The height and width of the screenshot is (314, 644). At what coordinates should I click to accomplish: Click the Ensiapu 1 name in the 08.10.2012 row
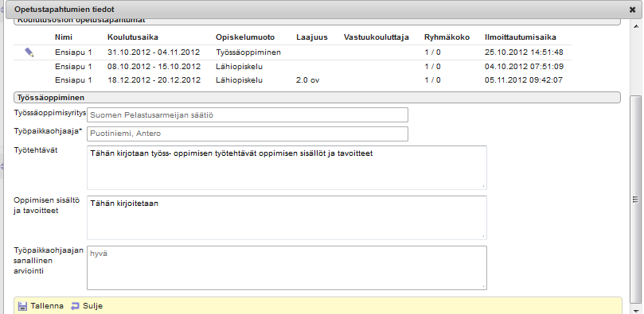coord(73,67)
